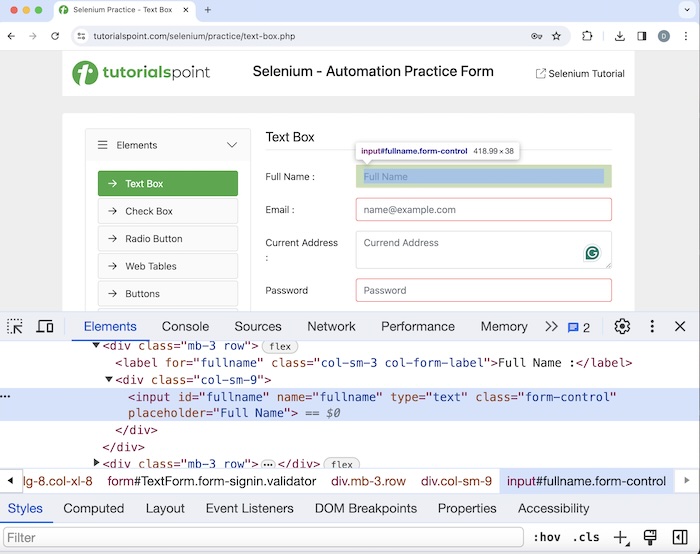Screen dimensions: 700x554
Task: Open the DevTools issues counter
Action: (x=579, y=327)
